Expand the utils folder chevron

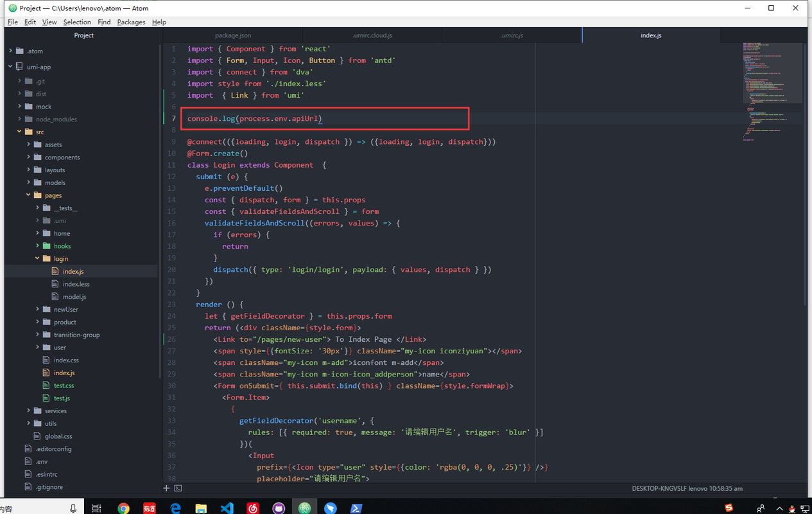click(x=29, y=423)
